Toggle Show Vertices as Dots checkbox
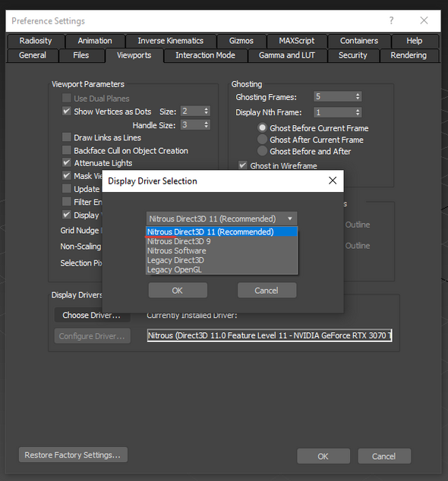The image size is (448, 481). (x=66, y=111)
